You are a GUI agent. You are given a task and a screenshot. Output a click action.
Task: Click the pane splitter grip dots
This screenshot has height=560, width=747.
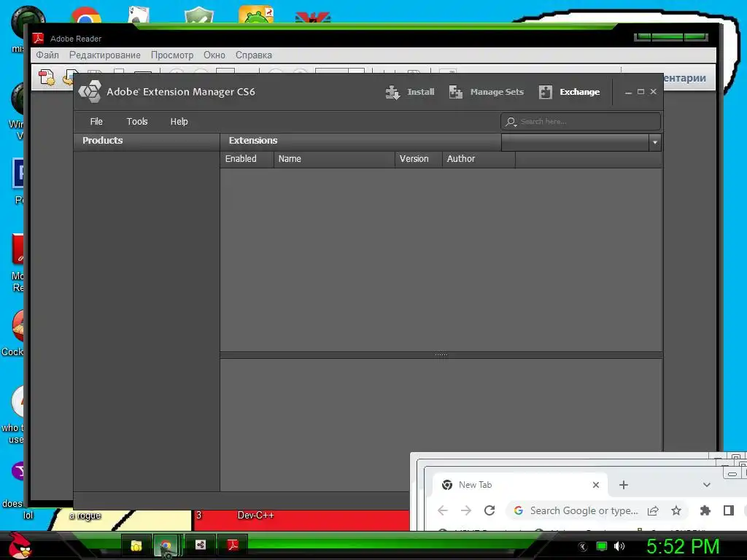(441, 354)
